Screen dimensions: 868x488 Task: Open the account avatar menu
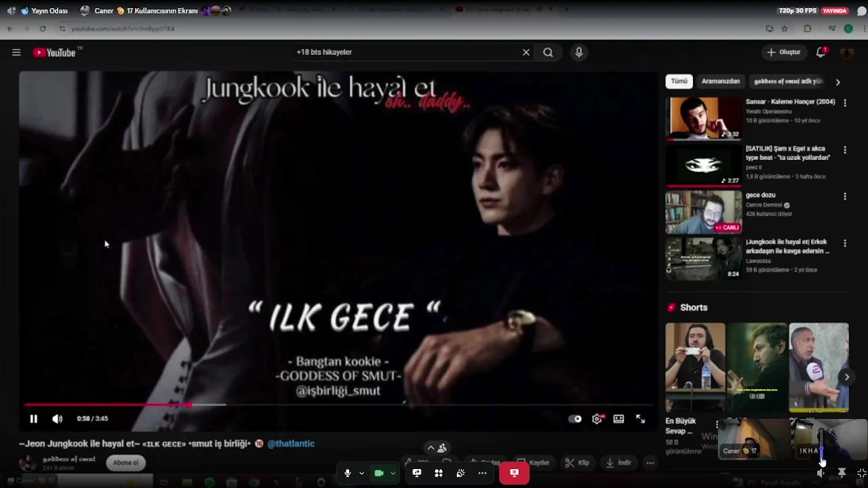click(x=847, y=52)
